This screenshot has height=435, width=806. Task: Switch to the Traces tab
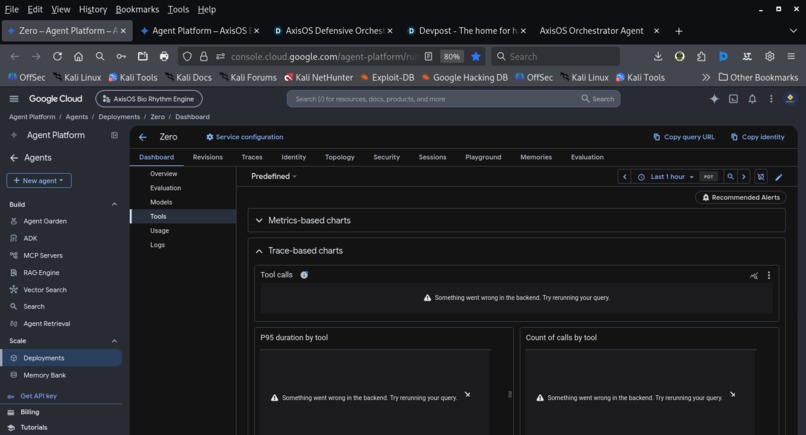[252, 157]
